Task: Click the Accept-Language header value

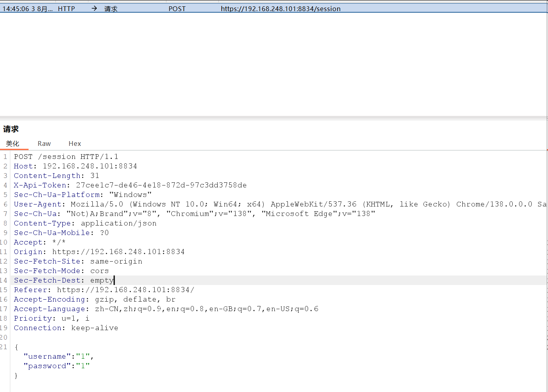Action: coord(207,309)
